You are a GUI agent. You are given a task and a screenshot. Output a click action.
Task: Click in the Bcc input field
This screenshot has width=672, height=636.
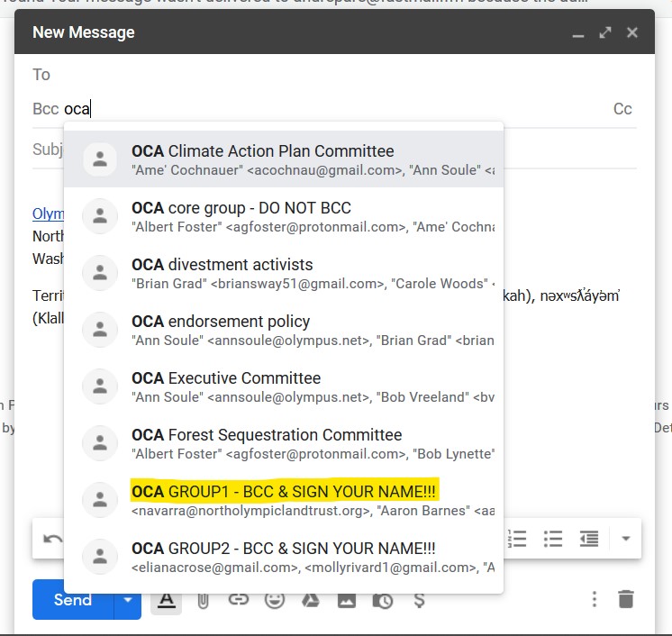pos(342,109)
